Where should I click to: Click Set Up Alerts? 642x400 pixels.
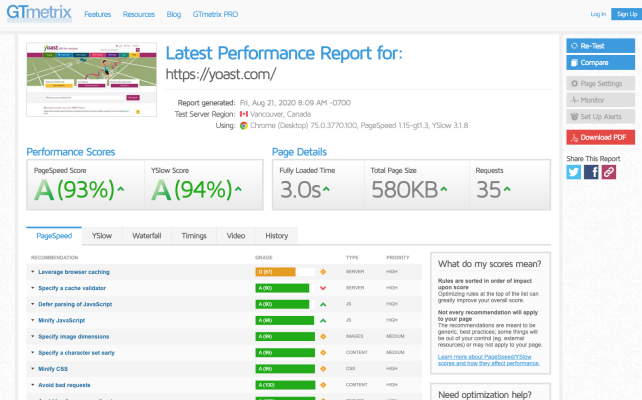600,115
